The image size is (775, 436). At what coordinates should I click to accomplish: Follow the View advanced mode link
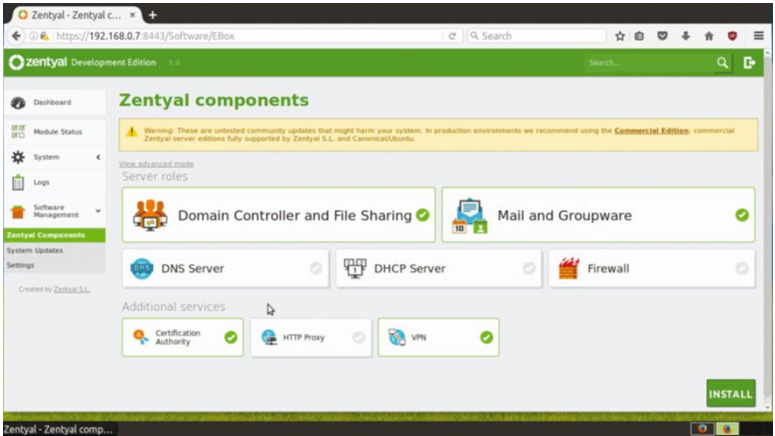pyautogui.click(x=156, y=164)
